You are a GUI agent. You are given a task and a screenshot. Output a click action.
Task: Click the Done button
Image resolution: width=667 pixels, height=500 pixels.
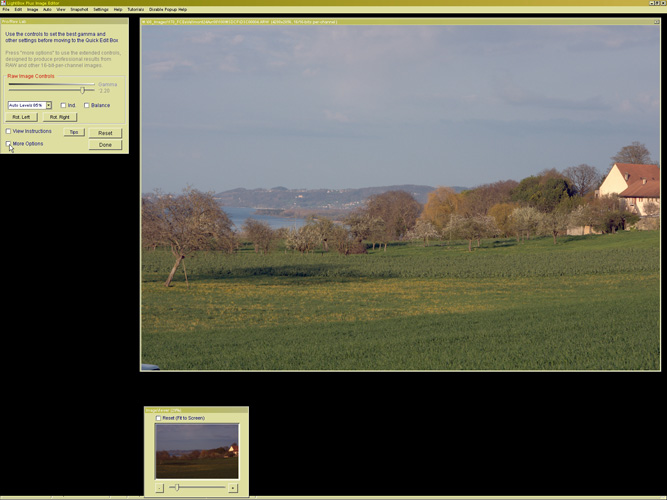point(105,145)
